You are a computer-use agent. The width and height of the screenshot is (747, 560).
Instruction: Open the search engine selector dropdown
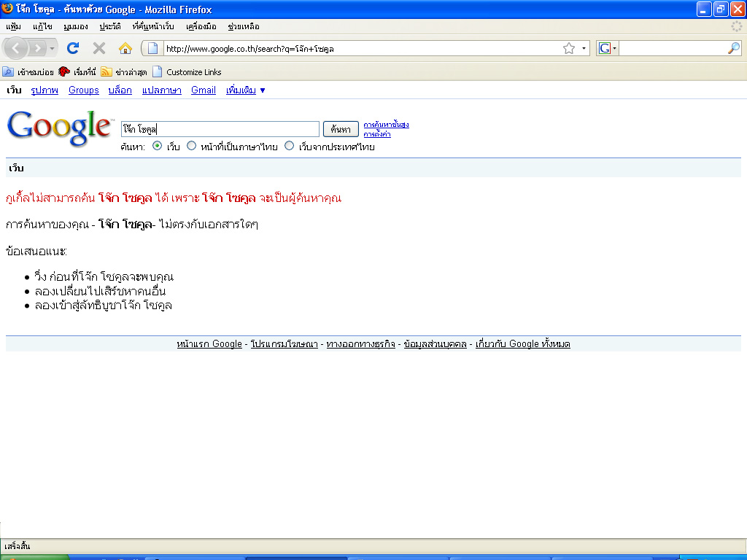tap(608, 48)
